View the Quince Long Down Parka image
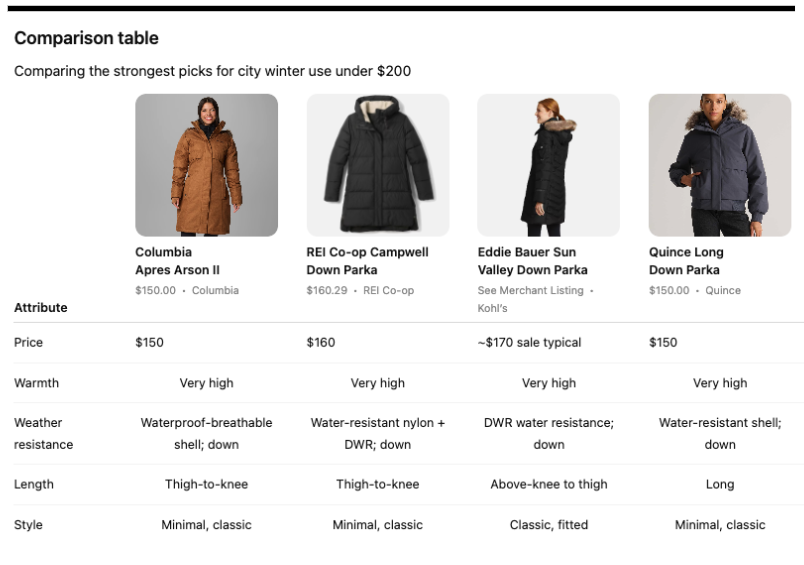The width and height of the screenshot is (804, 565). [x=719, y=165]
